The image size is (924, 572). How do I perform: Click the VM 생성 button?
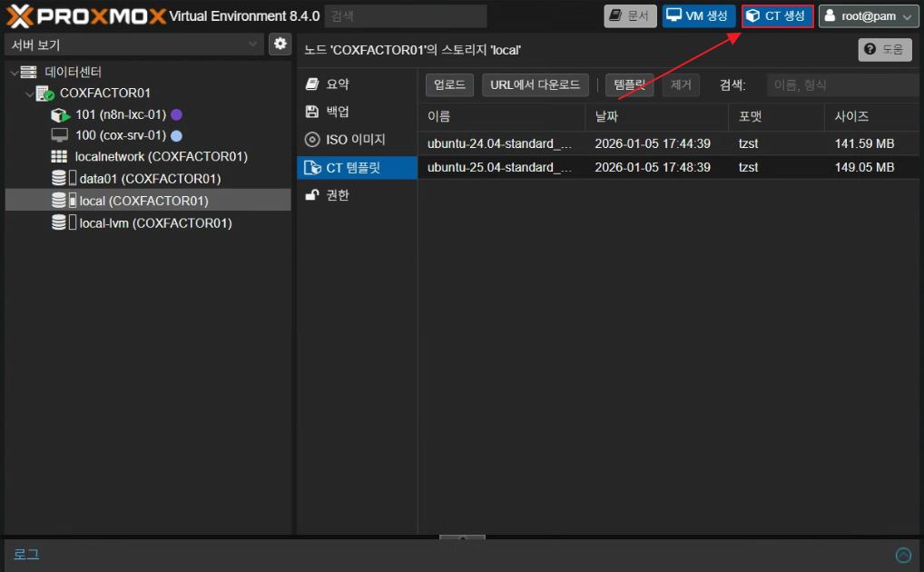pyautogui.click(x=698, y=16)
